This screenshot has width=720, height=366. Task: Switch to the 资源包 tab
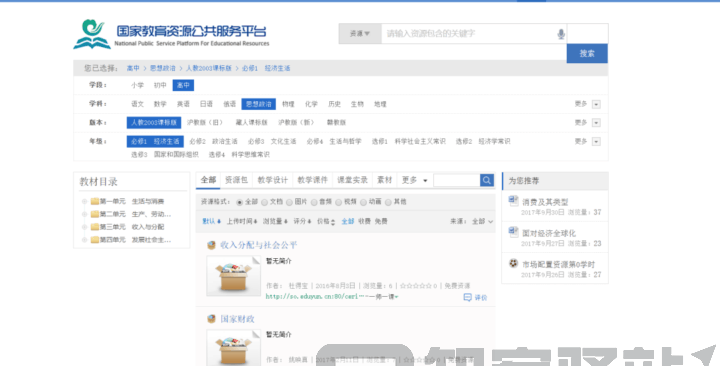coord(236,180)
